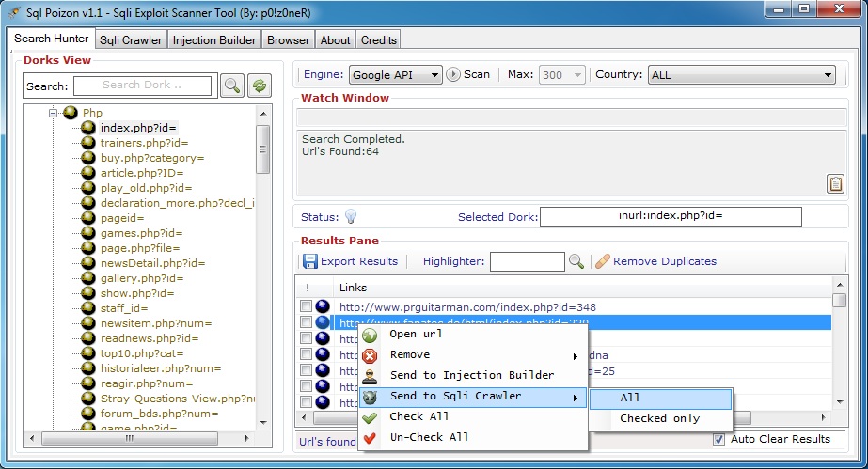The image size is (868, 469).
Task: Select All in the Sqli Crawler submenu
Action: click(660, 399)
